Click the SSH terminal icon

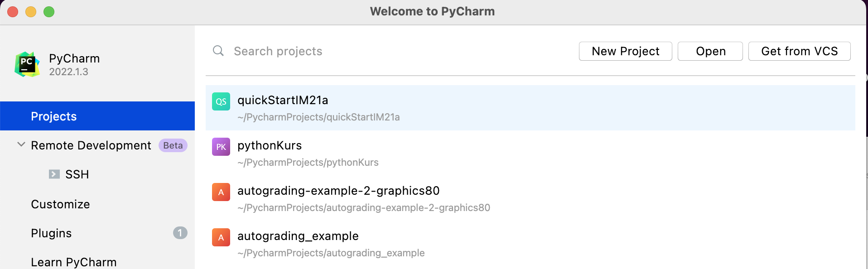click(54, 174)
